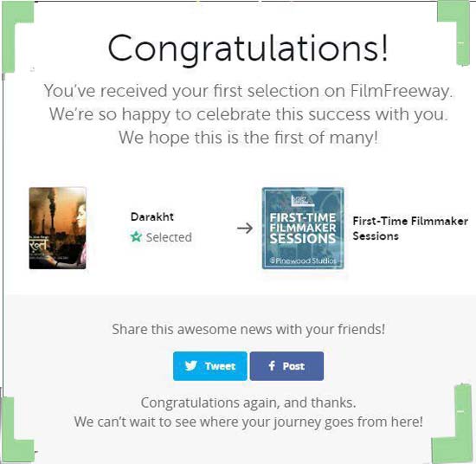Click the green star icon beside Selected
The image size is (476, 464).
[136, 237]
